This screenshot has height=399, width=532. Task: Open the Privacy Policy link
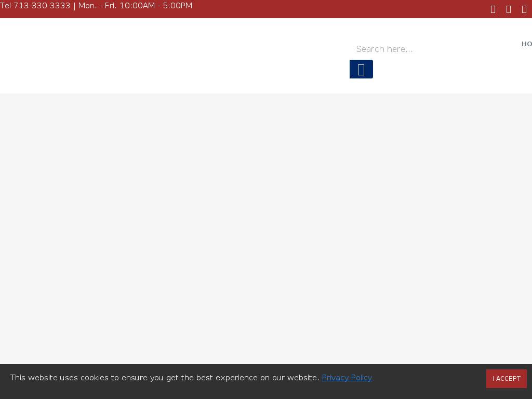347,378
